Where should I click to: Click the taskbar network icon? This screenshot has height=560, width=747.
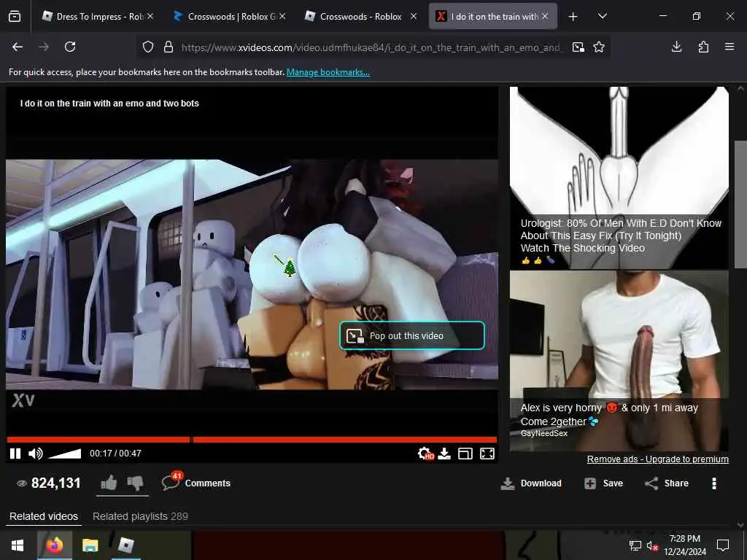click(635, 545)
